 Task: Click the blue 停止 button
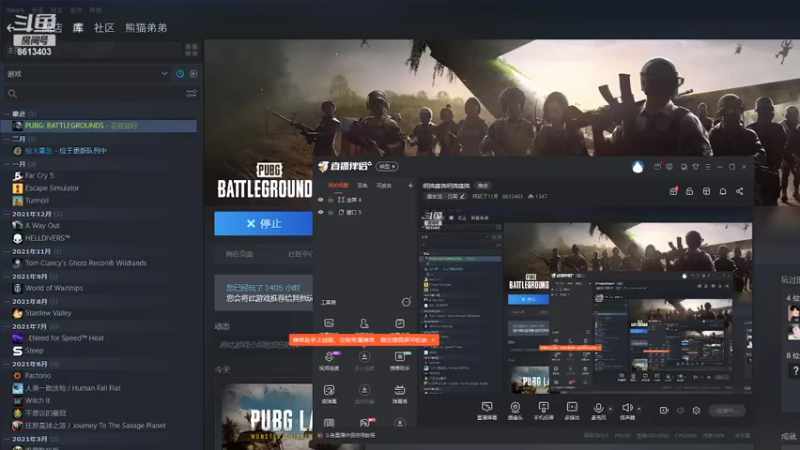click(263, 223)
